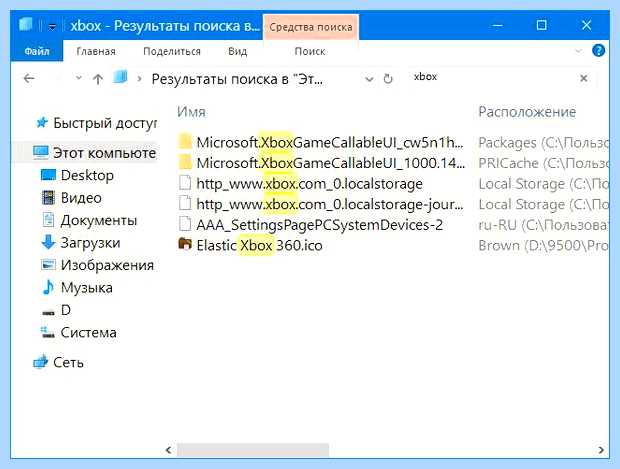
Task: Switch to the Главная ribbon tab
Action: 96,51
